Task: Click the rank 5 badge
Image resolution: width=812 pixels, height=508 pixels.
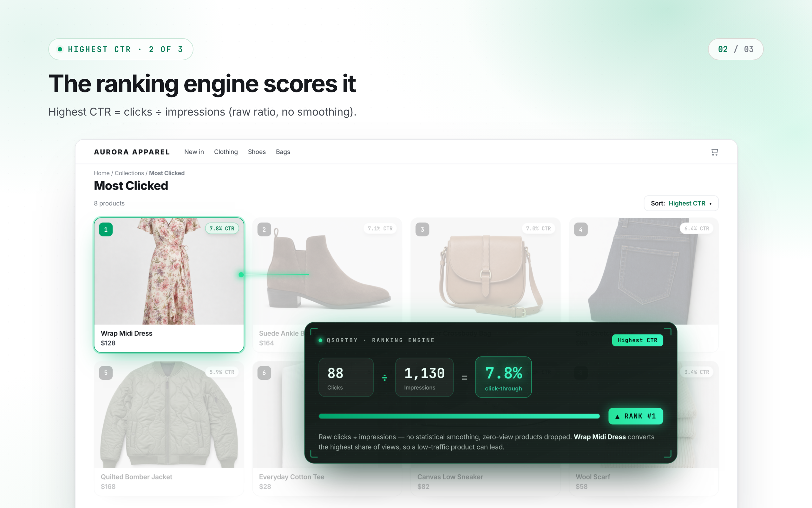Action: coord(106,373)
